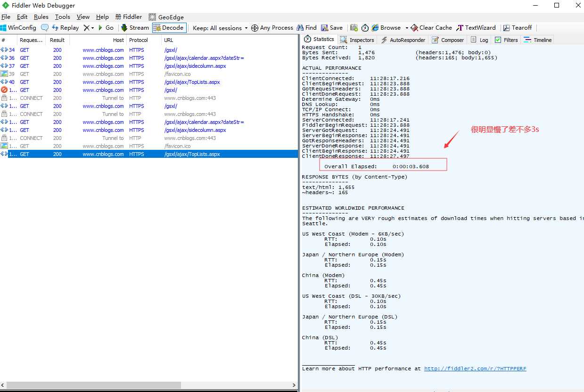Toggle Stream mode

tap(135, 28)
